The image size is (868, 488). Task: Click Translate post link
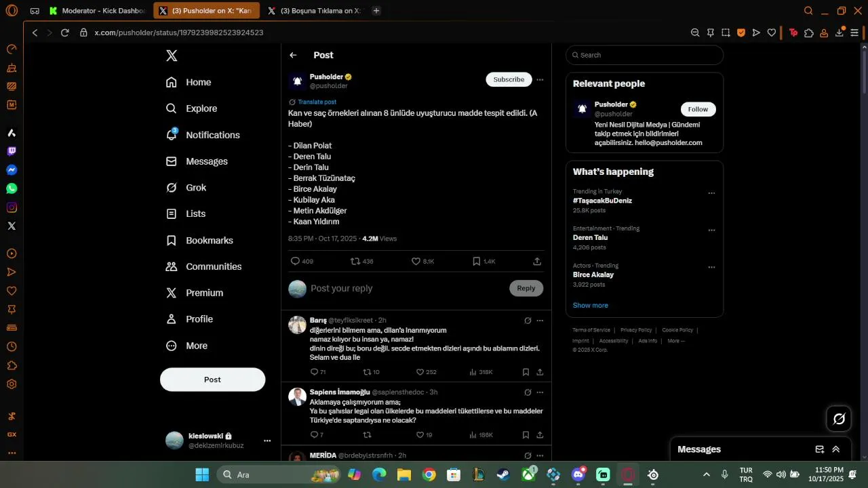pos(317,102)
